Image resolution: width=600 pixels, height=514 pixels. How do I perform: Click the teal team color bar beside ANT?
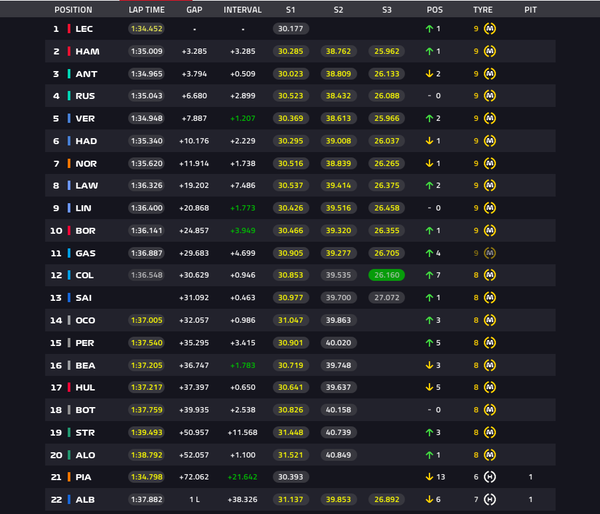coord(69,74)
